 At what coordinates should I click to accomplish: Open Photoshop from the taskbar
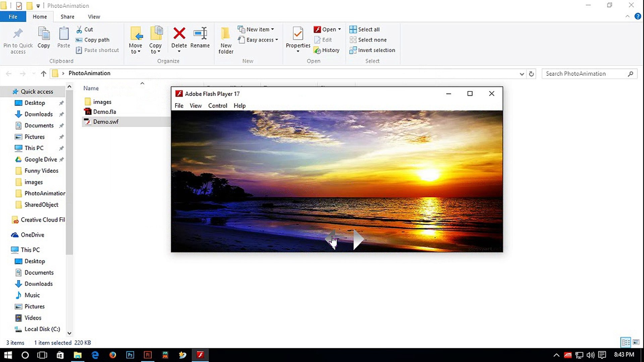point(130,355)
